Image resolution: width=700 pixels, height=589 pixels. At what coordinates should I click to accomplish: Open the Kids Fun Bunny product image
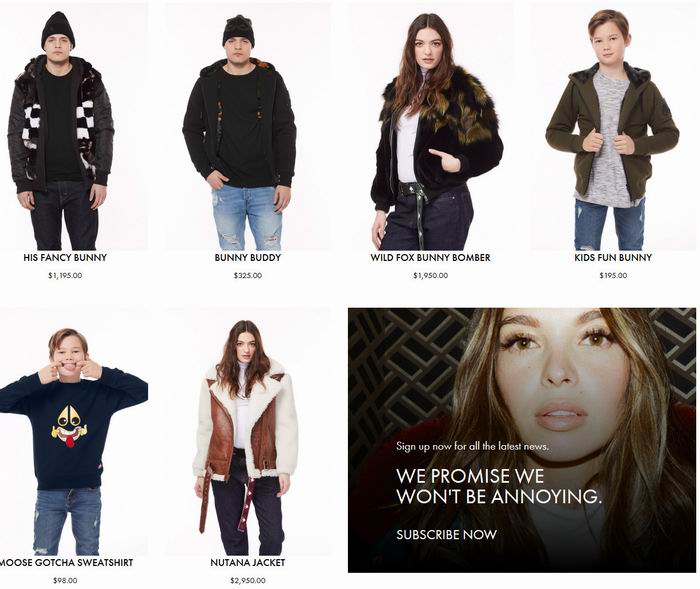click(613, 127)
